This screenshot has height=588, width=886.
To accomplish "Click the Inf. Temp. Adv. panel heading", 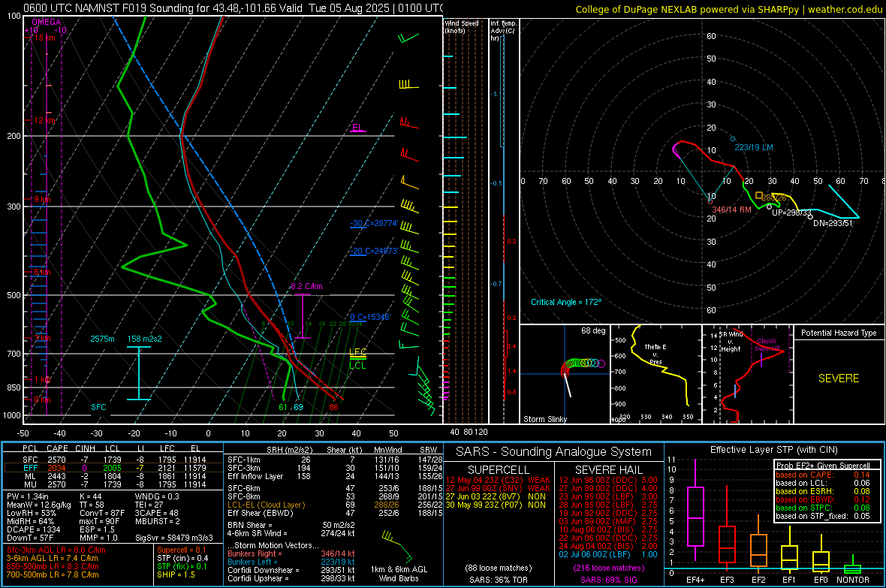I will 504,31.
